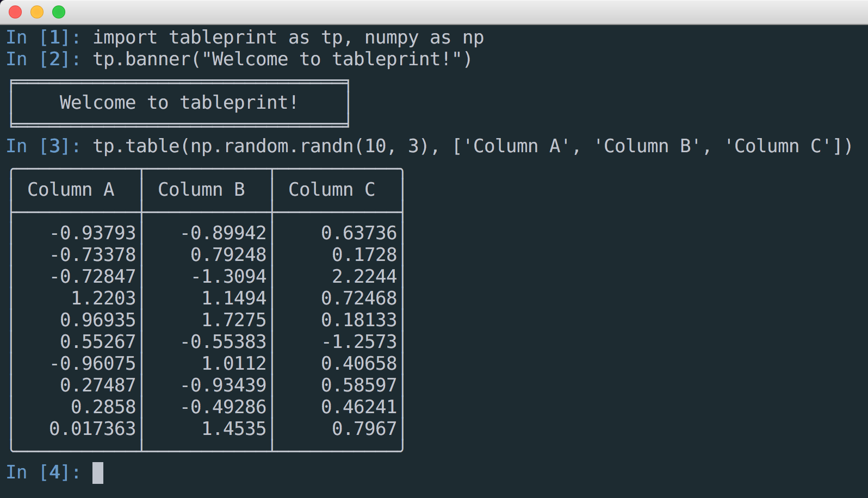
Task: Click the green maximize window button
Action: (59, 12)
